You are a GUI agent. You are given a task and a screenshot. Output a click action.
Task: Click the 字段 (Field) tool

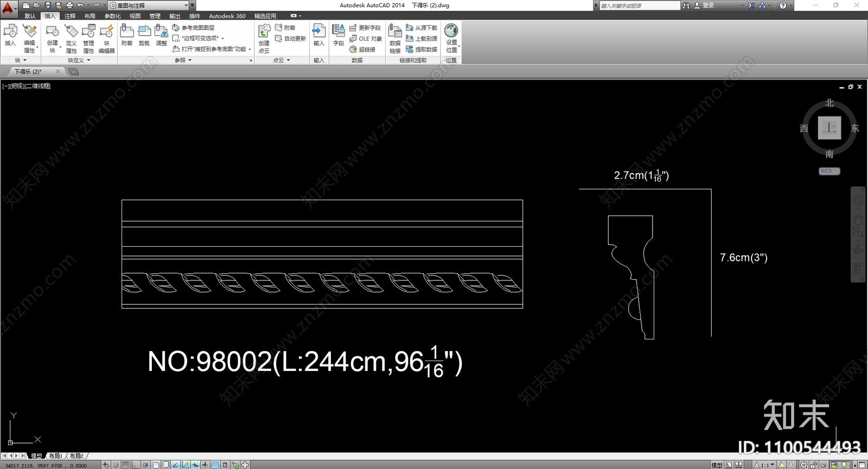(x=339, y=35)
